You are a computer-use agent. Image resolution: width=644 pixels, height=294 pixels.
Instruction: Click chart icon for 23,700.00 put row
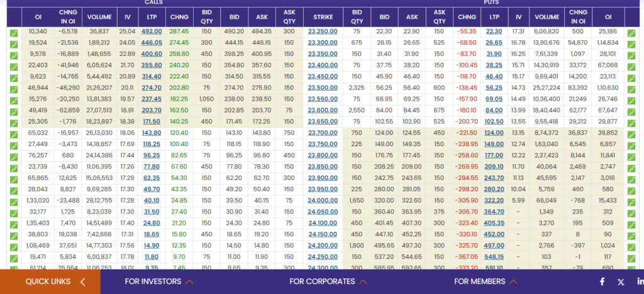pyautogui.click(x=631, y=134)
